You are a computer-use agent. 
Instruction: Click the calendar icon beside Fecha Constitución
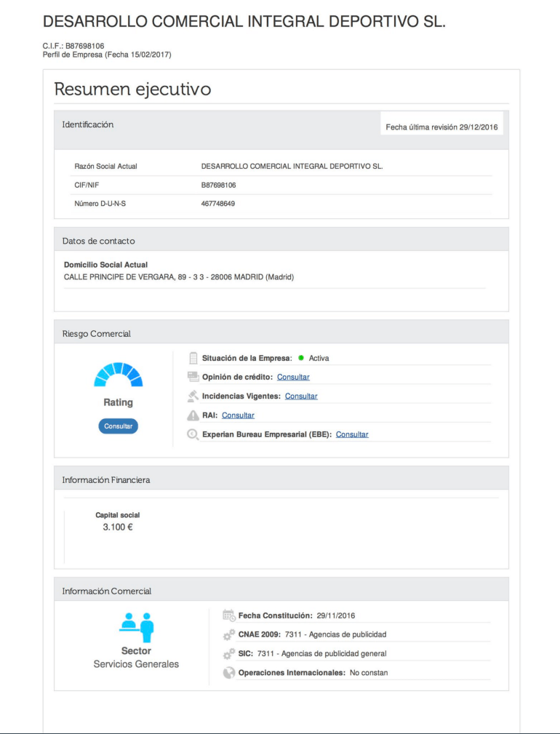click(x=228, y=615)
